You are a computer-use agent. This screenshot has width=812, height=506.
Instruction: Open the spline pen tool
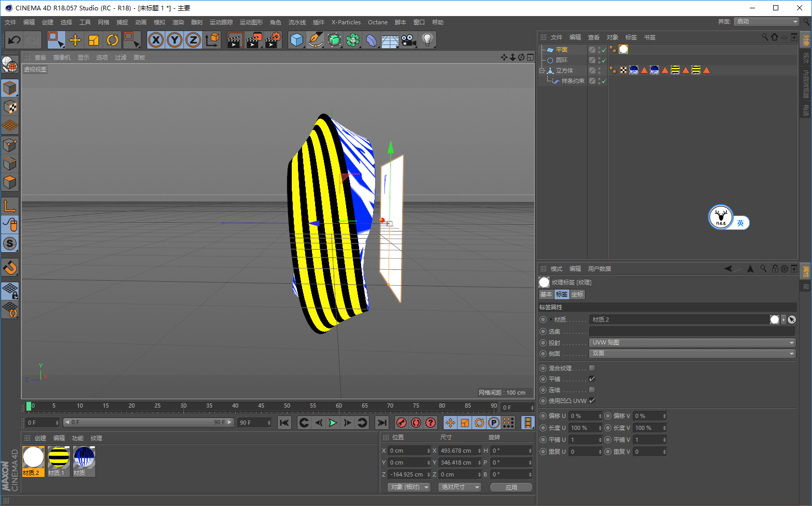pos(315,40)
